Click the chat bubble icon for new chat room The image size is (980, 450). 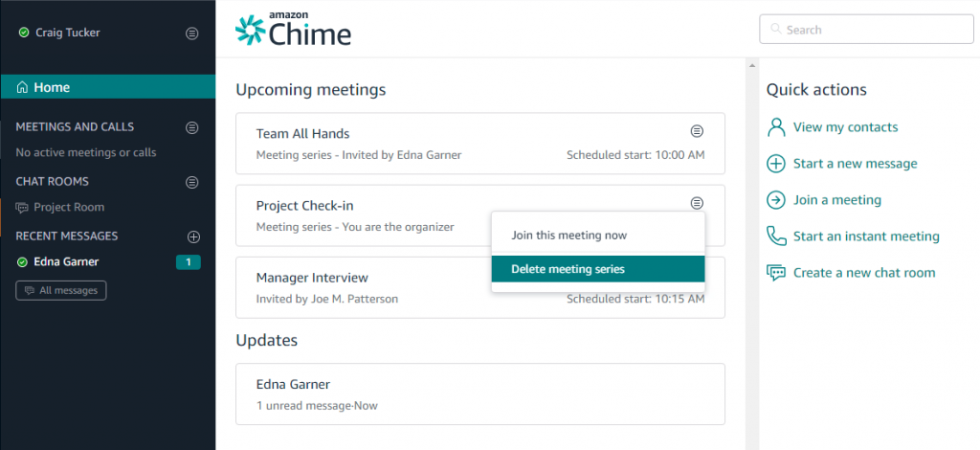(775, 273)
